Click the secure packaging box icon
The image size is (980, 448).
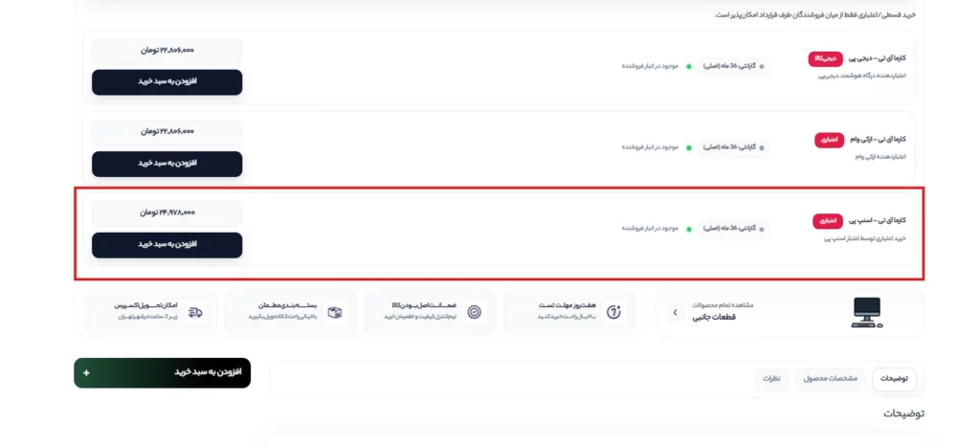point(335,312)
